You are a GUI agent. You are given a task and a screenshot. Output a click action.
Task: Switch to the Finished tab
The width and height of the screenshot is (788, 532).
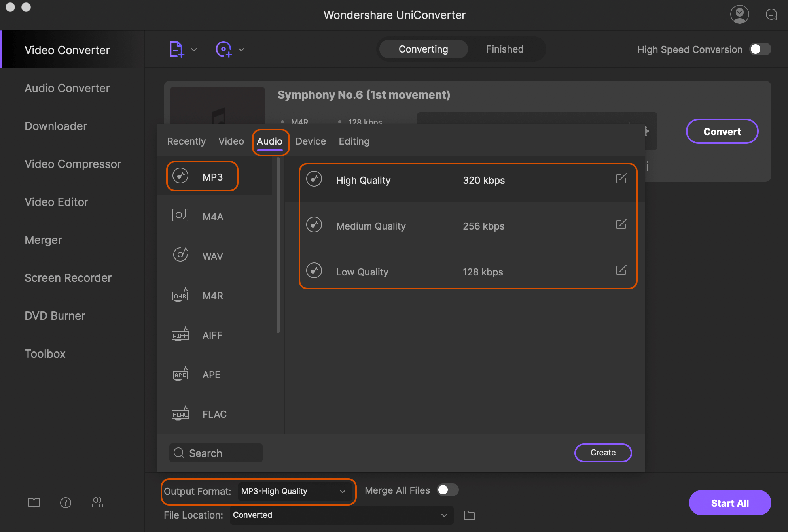click(504, 49)
